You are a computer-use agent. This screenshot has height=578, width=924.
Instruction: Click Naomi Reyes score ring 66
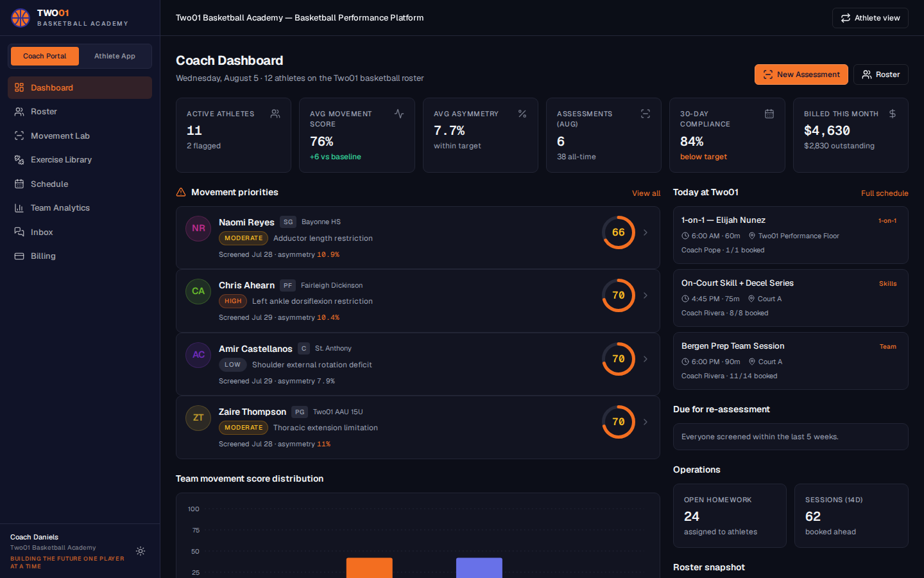(619, 232)
